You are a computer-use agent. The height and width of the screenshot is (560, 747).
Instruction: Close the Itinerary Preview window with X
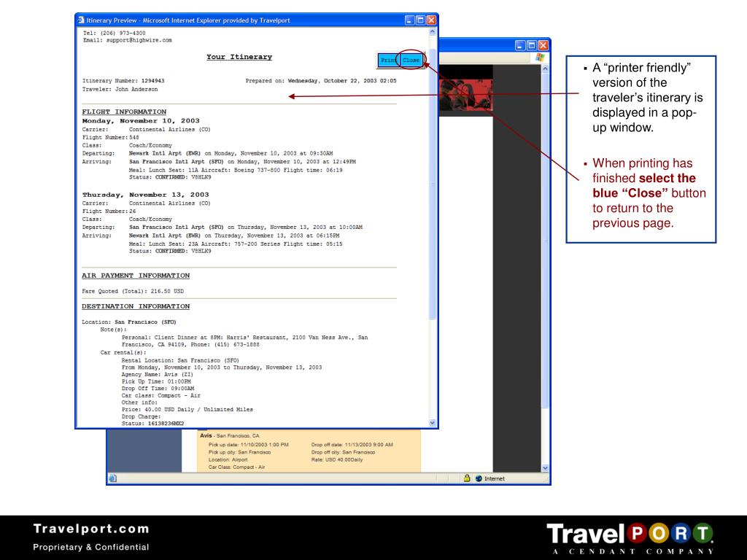(x=431, y=20)
